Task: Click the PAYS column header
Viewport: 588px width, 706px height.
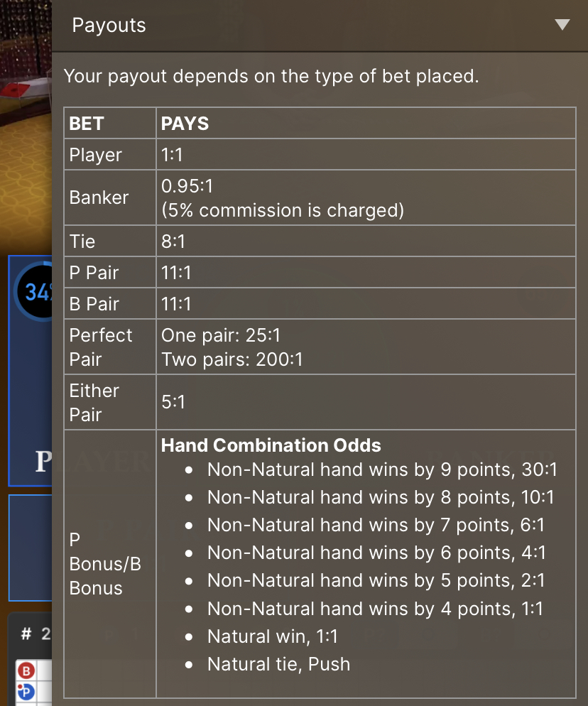Action: coord(185,124)
